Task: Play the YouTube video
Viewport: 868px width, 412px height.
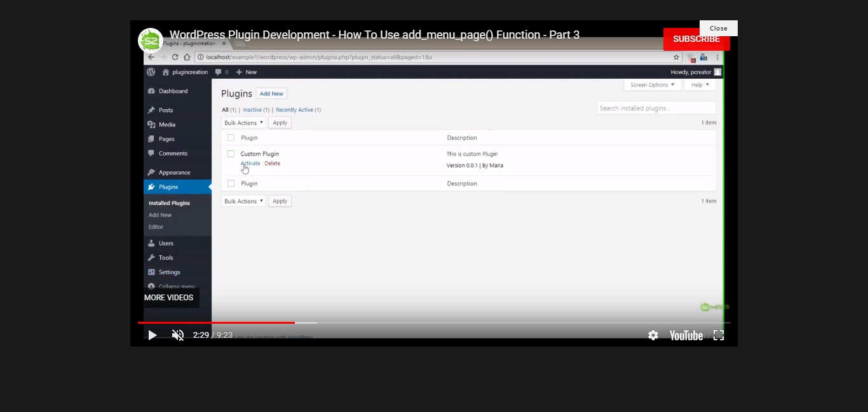Action: coord(152,335)
